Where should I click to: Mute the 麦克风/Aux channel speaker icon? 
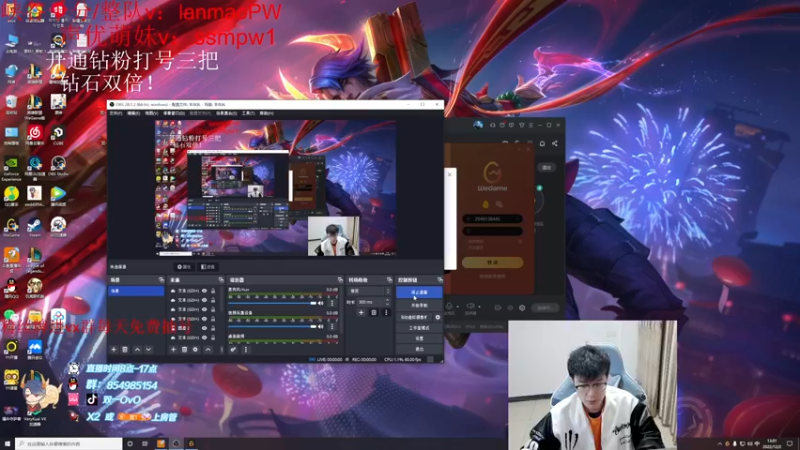point(321,303)
